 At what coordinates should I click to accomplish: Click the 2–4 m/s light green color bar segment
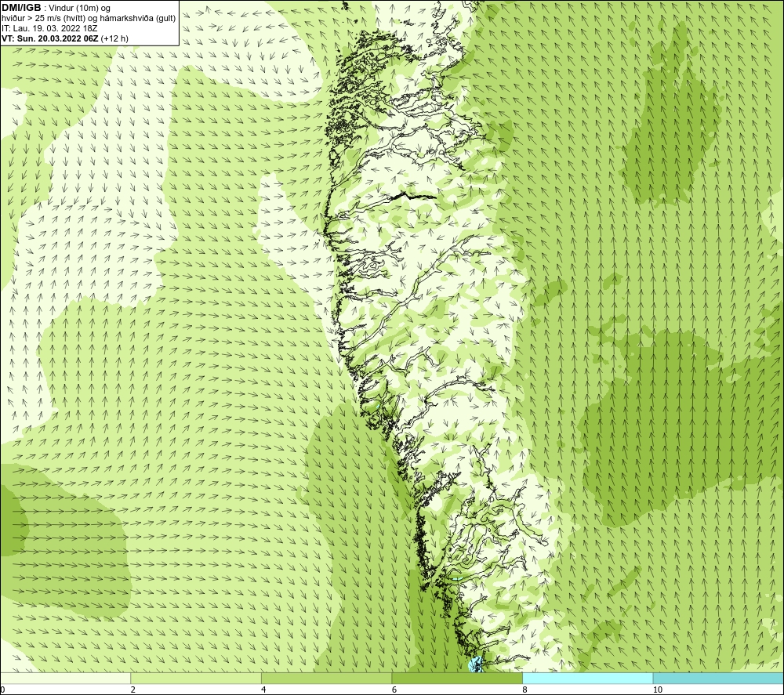[196, 678]
